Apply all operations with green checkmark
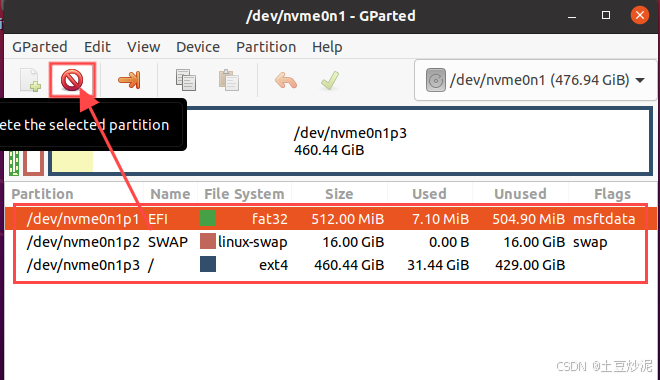This screenshot has height=380, width=660. click(x=330, y=80)
